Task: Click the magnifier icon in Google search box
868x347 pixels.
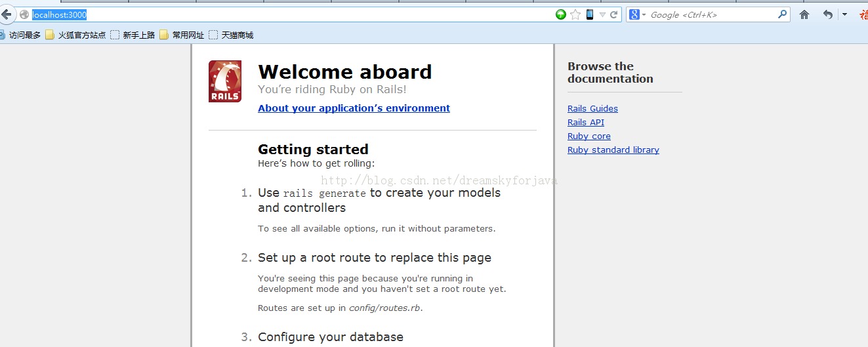Action: 782,14
